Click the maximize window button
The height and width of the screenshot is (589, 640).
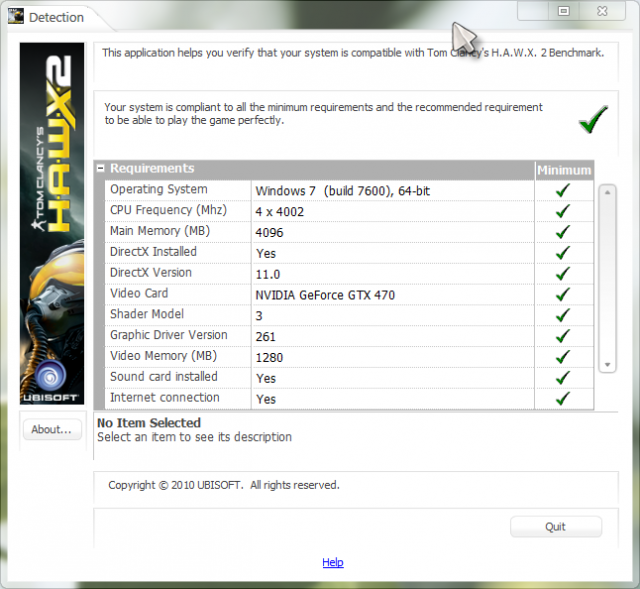tap(564, 11)
